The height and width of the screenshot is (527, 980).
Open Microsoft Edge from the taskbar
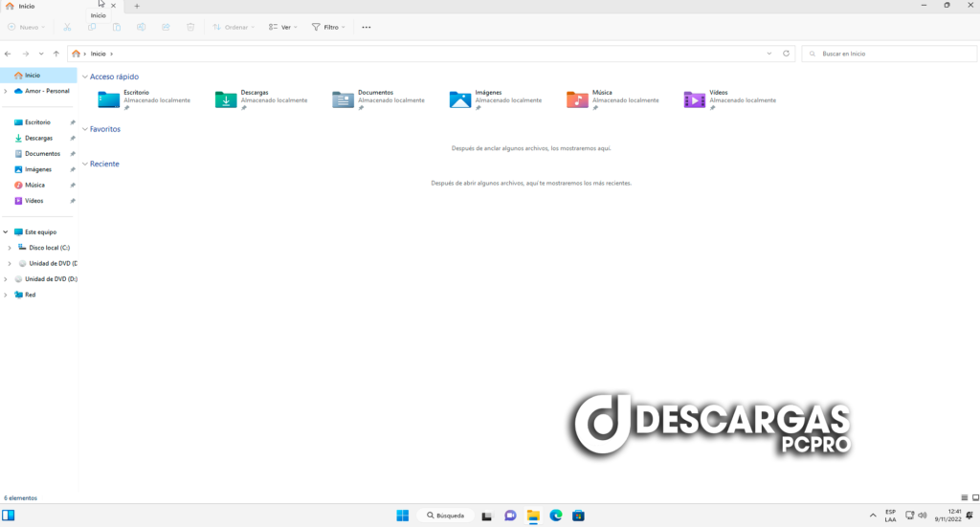point(556,516)
